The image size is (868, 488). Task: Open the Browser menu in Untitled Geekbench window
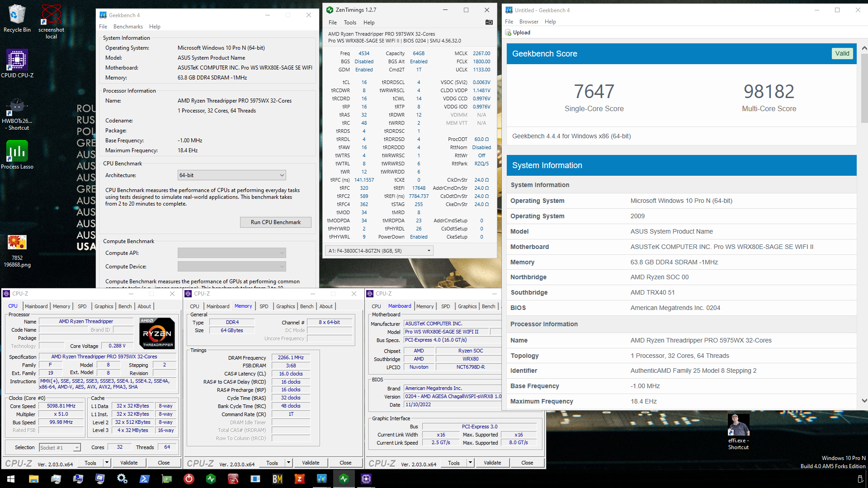click(x=528, y=22)
